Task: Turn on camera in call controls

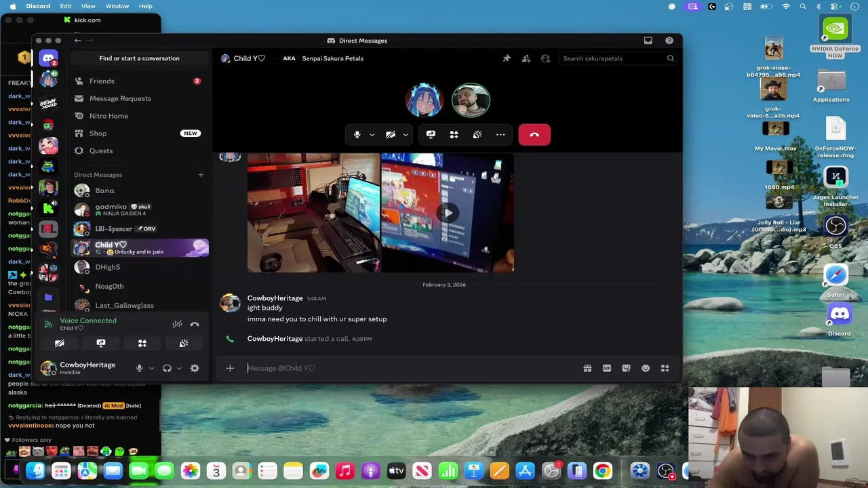Action: point(391,135)
